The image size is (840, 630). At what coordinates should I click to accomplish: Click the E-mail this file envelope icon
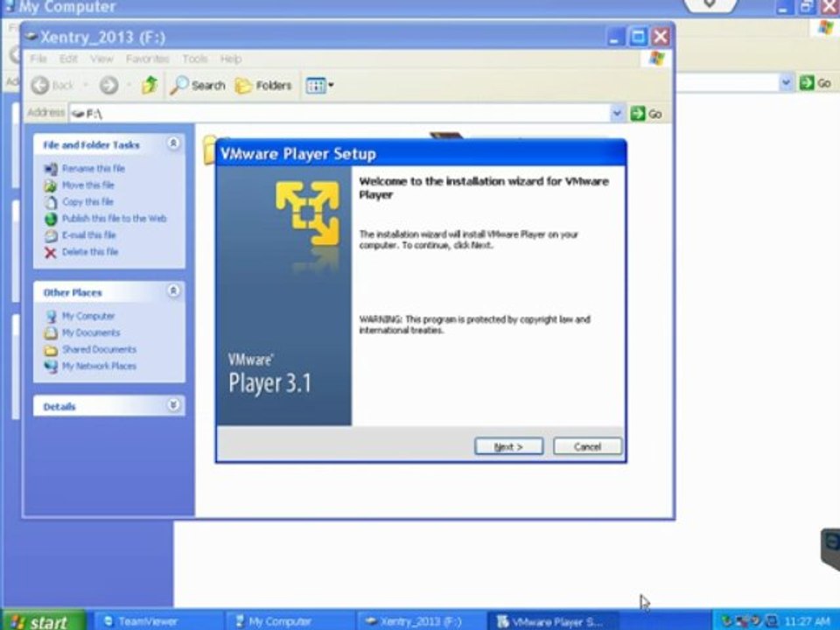tap(51, 235)
